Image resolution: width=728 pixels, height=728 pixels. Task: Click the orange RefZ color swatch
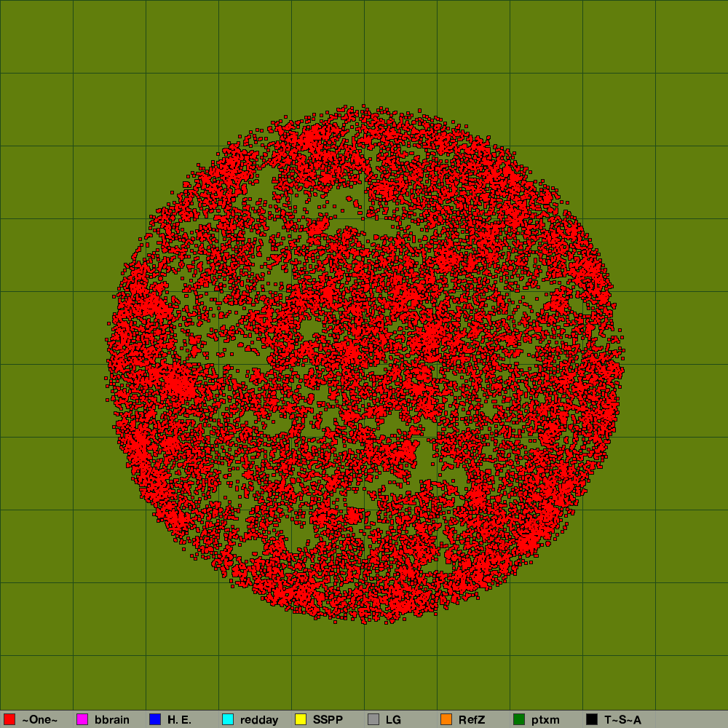coord(446,720)
